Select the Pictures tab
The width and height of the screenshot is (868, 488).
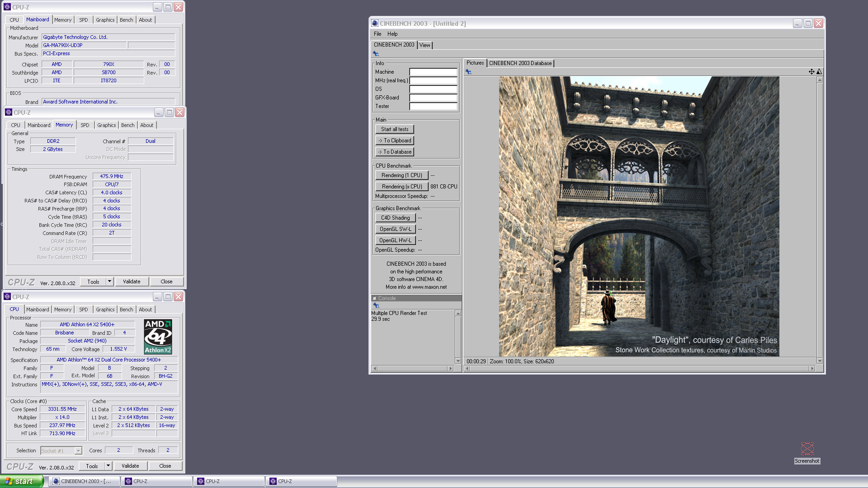tap(475, 63)
